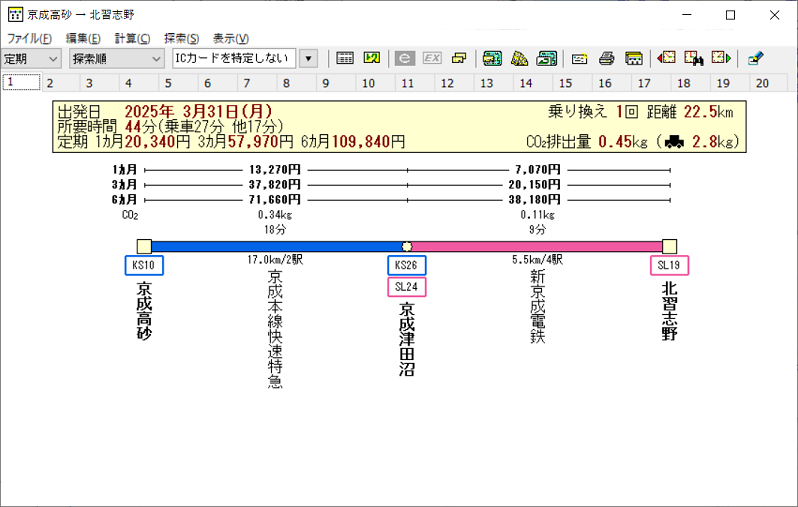This screenshot has height=507, width=798.
Task: Open the 表示(V) menu
Action: click(x=231, y=38)
